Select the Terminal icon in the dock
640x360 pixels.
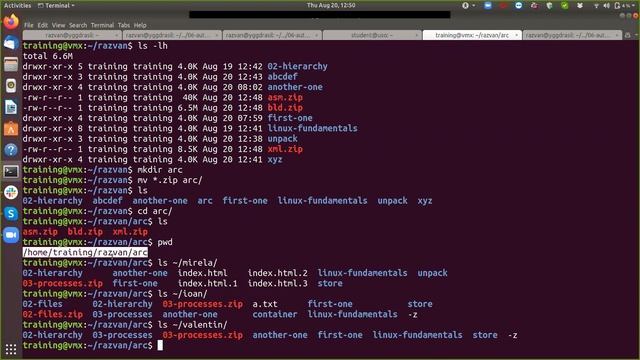(x=11, y=171)
